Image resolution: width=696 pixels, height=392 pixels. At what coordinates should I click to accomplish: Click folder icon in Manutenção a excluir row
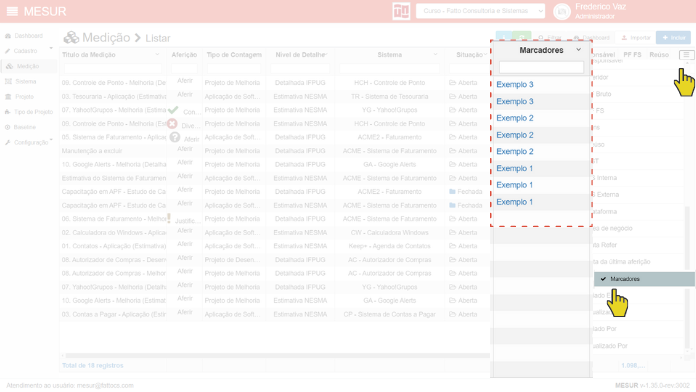point(452,151)
